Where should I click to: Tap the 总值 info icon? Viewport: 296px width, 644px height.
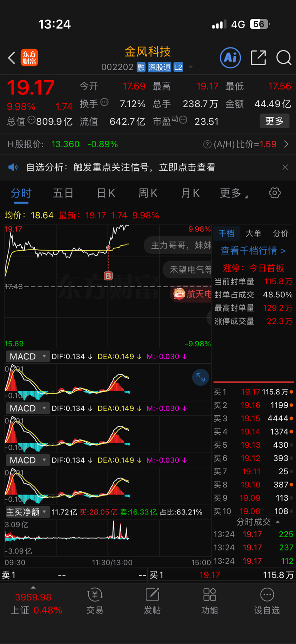[x=32, y=120]
